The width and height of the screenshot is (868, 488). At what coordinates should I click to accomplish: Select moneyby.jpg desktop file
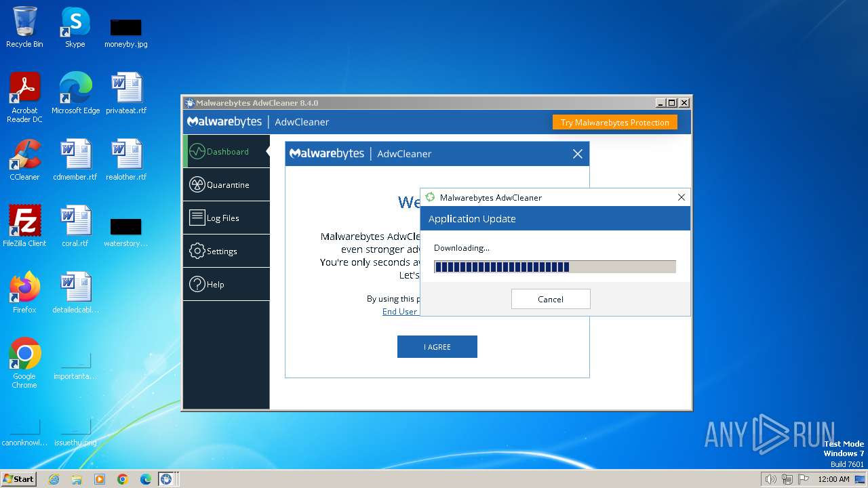(x=125, y=33)
